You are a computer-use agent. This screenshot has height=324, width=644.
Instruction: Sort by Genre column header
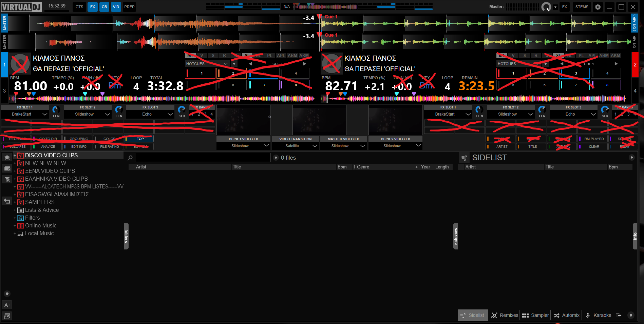(387, 167)
